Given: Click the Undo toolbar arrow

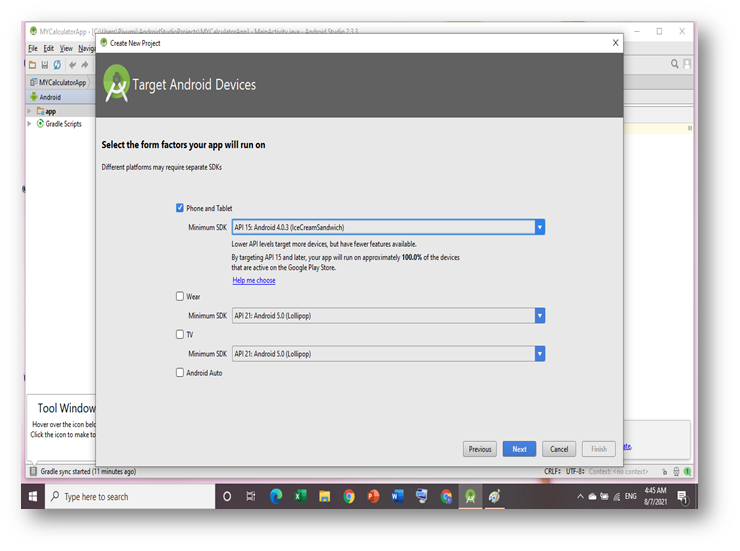Looking at the screenshot, I should point(72,65).
